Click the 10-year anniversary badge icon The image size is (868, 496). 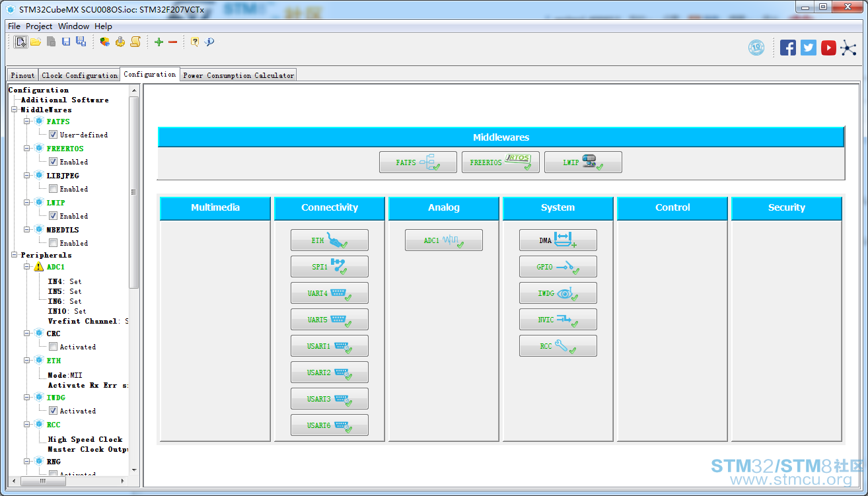coord(756,48)
